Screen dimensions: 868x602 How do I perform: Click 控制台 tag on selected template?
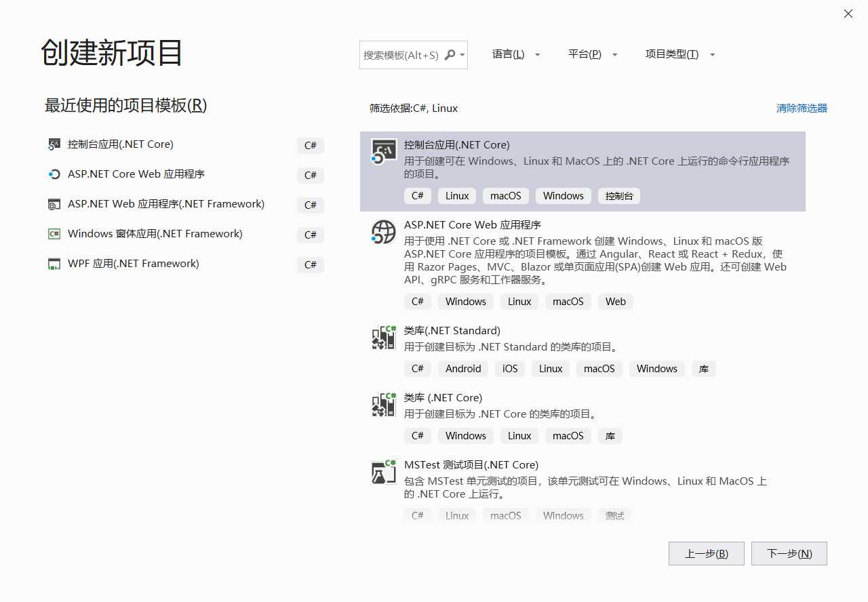tap(619, 195)
